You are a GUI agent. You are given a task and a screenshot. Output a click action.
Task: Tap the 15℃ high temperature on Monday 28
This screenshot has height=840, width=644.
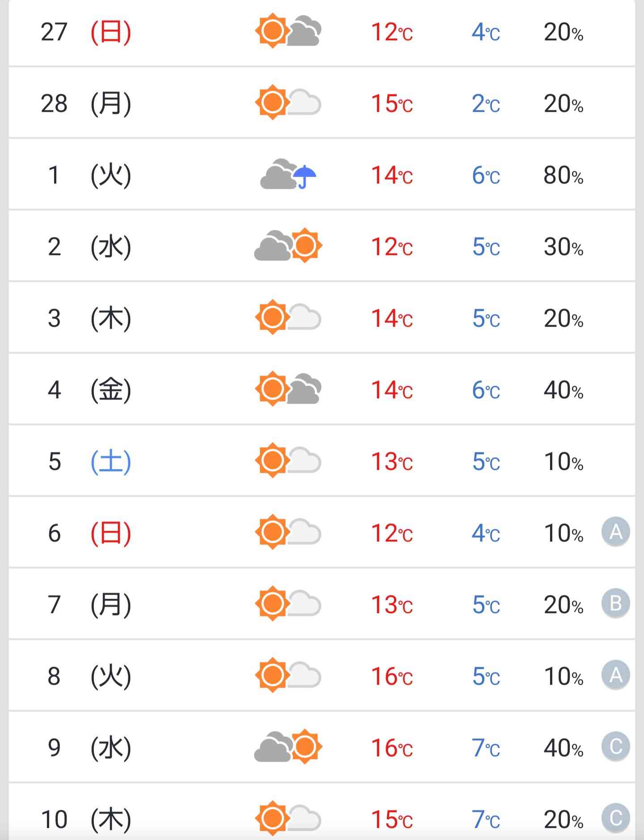tap(392, 103)
